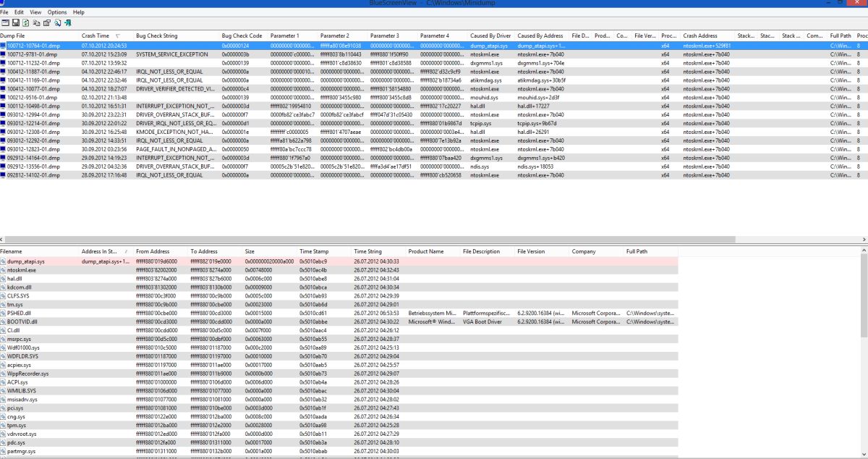
Task: Sort by the Caused By Driver column header
Action: 492,35
